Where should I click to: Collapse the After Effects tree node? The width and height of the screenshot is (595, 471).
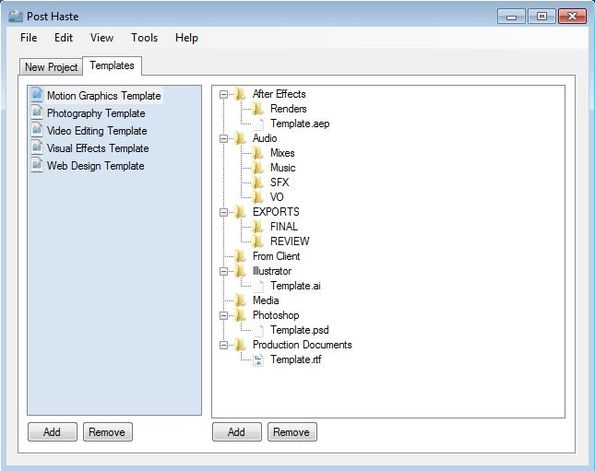(224, 94)
